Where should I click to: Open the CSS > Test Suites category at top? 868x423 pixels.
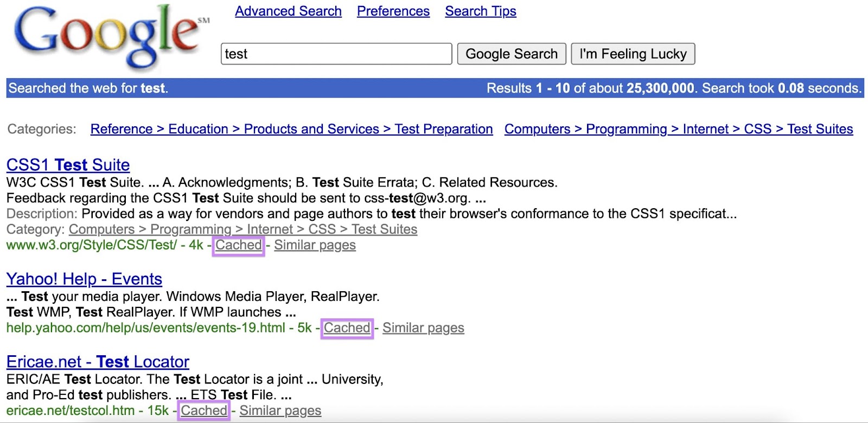pyautogui.click(x=679, y=129)
